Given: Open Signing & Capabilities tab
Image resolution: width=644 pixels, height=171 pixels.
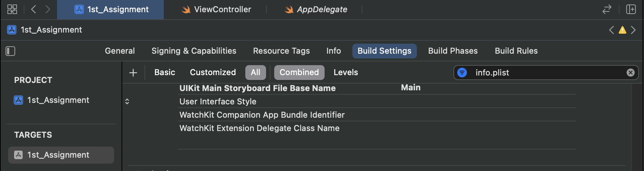Looking at the screenshot, I should coord(194,51).
